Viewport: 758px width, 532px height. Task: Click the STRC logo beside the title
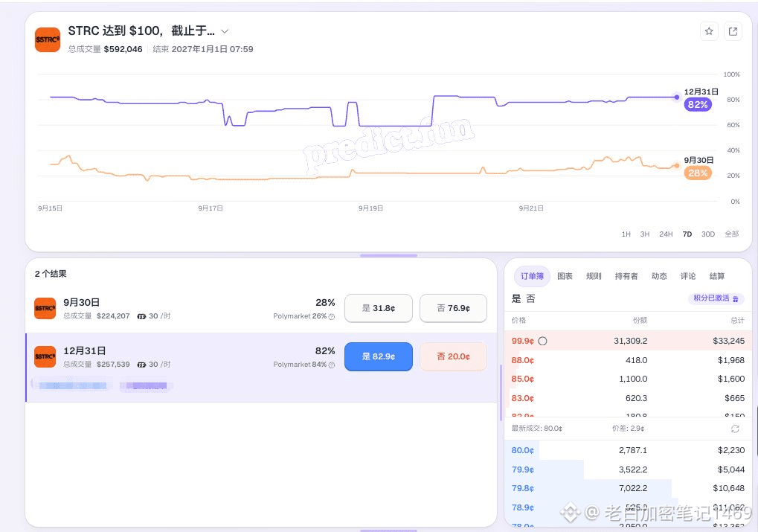pyautogui.click(x=48, y=39)
